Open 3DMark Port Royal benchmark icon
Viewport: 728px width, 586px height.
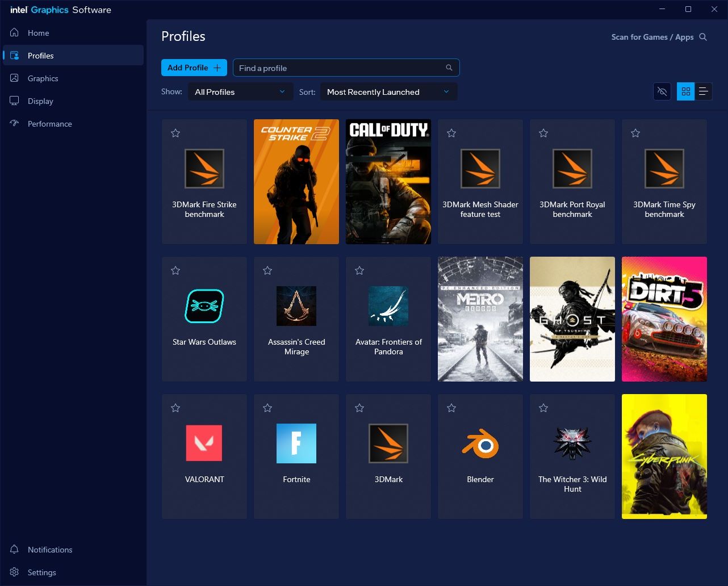pyautogui.click(x=572, y=169)
